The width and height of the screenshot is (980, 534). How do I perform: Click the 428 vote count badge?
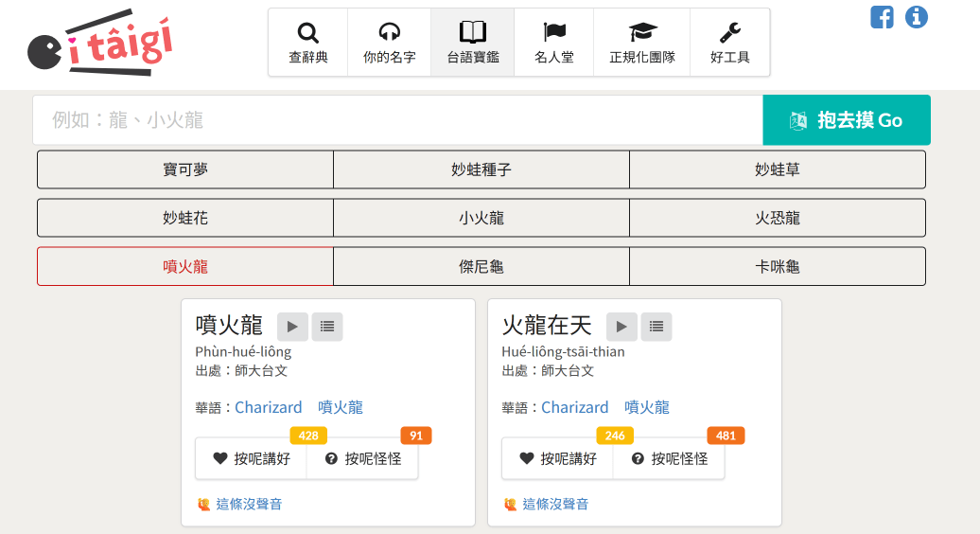click(x=308, y=436)
